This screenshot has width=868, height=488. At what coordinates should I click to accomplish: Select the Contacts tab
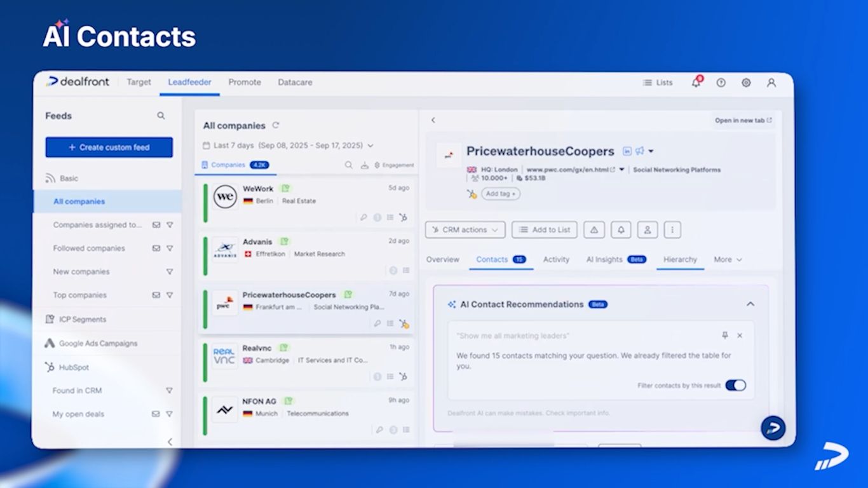coord(501,259)
